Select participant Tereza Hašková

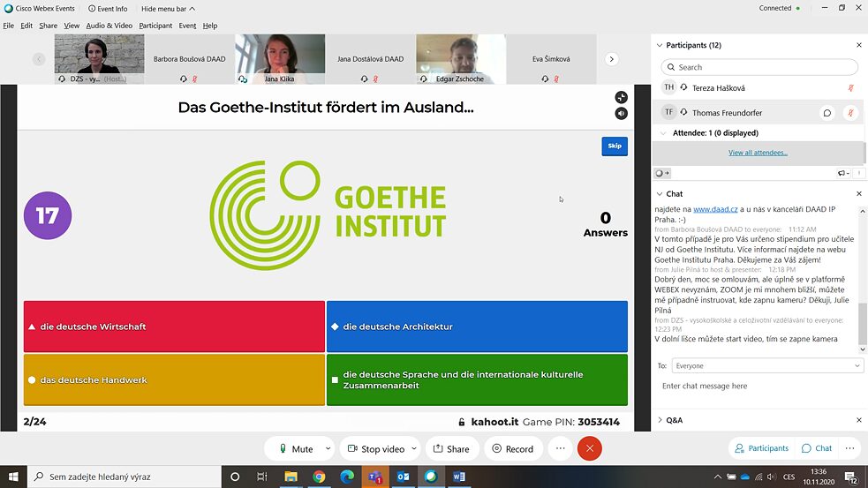tap(759, 87)
